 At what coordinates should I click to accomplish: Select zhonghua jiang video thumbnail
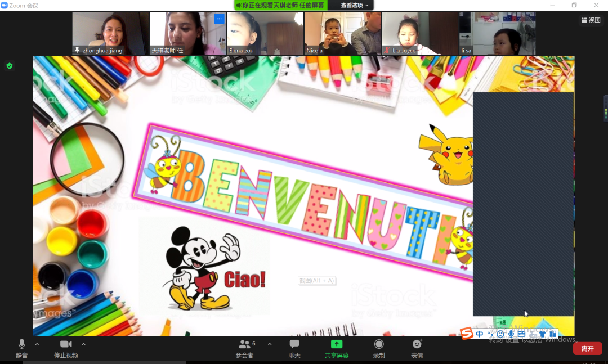(x=110, y=33)
